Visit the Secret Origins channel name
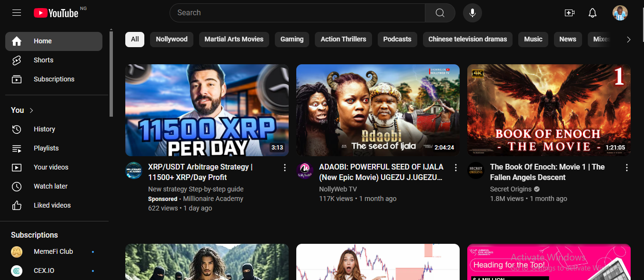The height and width of the screenshot is (280, 644). pyautogui.click(x=511, y=189)
